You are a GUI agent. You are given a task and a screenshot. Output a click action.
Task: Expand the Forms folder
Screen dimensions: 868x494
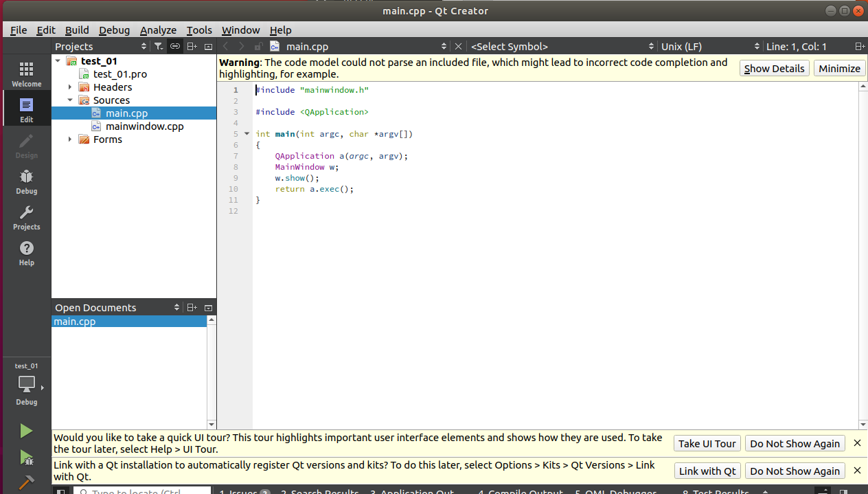tap(70, 139)
